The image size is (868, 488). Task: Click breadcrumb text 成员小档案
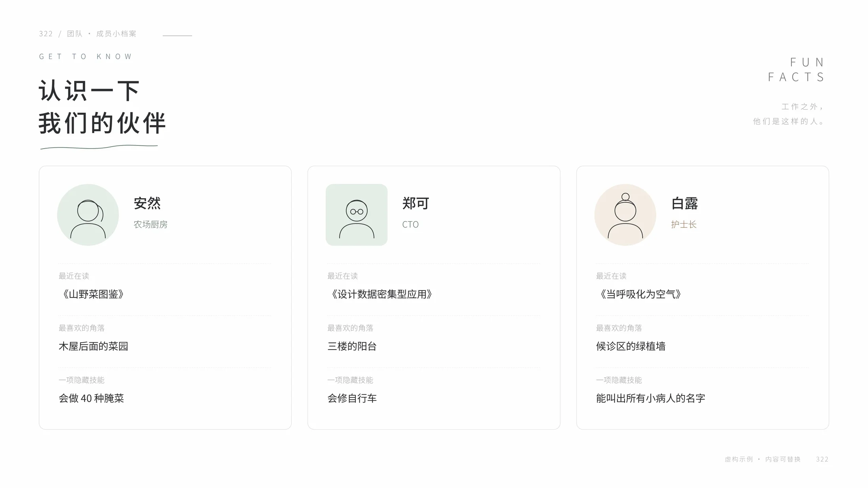point(116,34)
